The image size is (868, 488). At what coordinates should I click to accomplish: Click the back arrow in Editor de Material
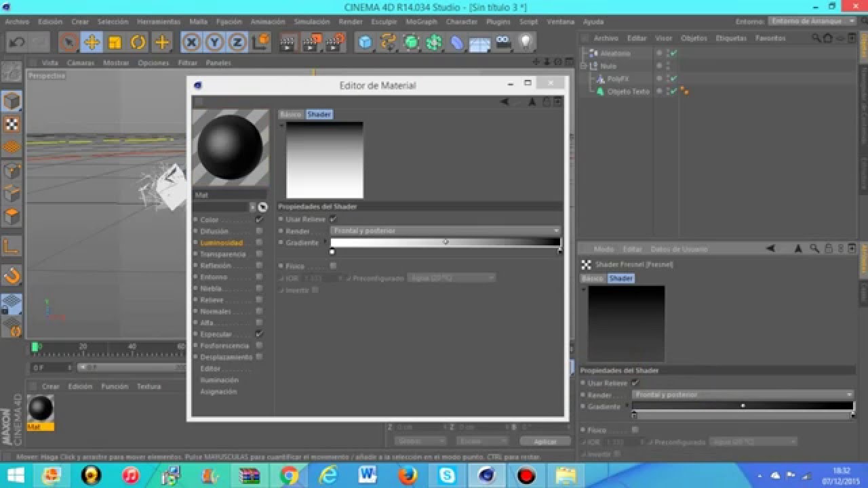tap(505, 102)
